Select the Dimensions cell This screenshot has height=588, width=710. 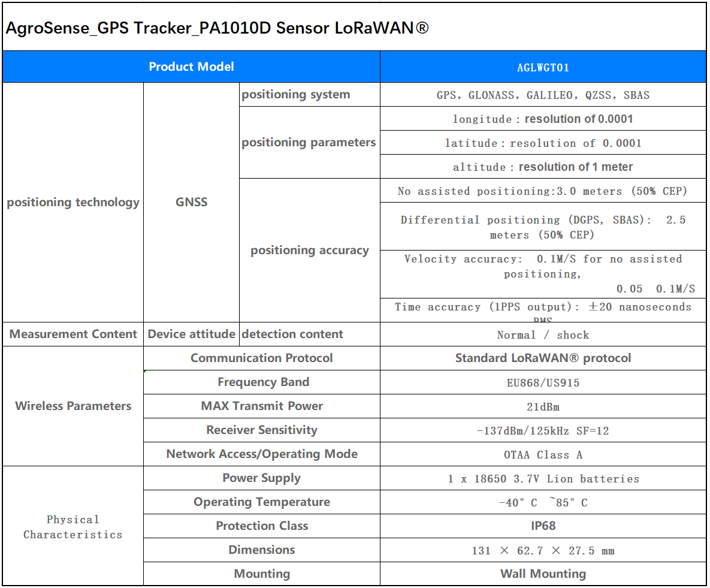tap(262, 550)
